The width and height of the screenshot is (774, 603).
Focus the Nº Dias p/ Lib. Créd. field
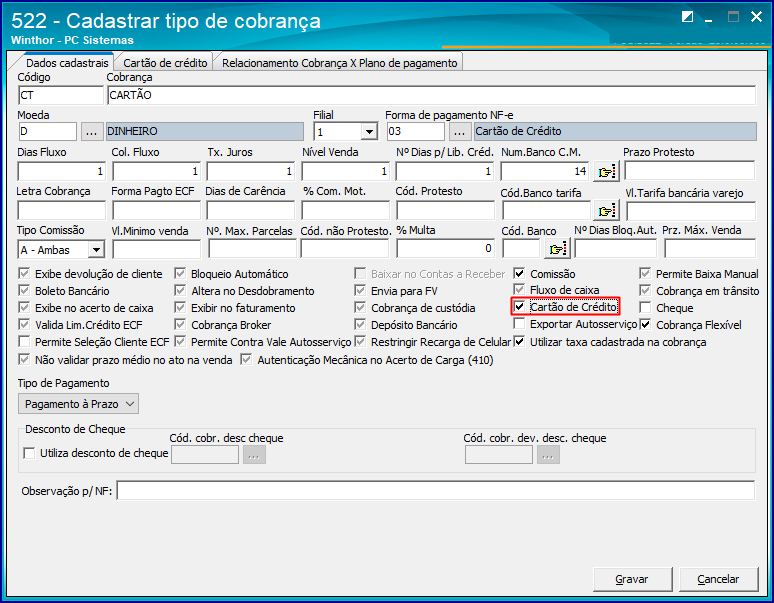point(445,171)
